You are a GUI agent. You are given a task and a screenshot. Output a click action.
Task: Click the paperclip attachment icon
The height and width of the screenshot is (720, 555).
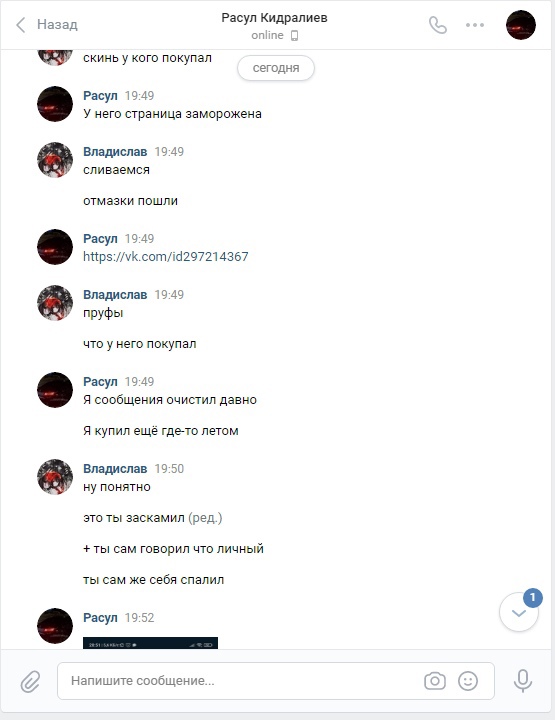(x=30, y=681)
